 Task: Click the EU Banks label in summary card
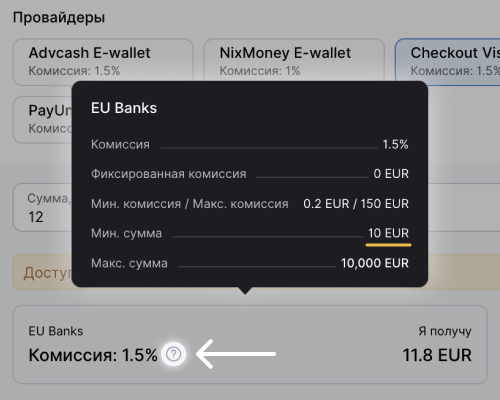pyautogui.click(x=56, y=331)
